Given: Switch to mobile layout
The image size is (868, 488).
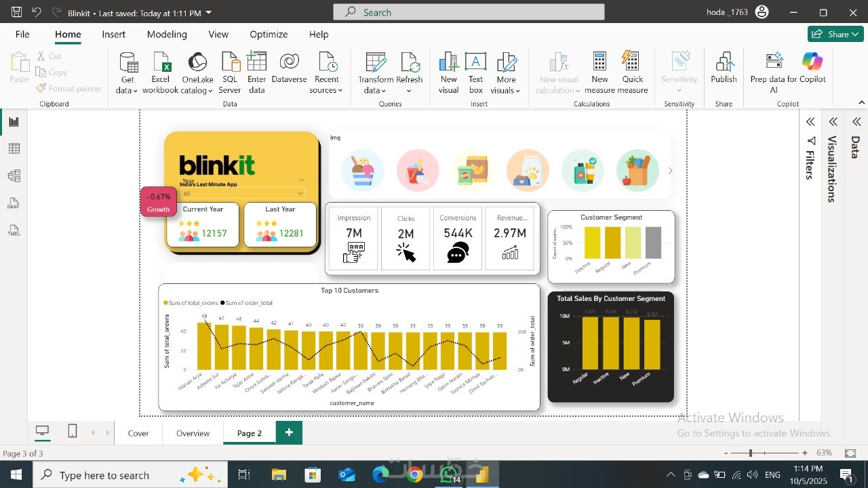Looking at the screenshot, I should [x=73, y=431].
